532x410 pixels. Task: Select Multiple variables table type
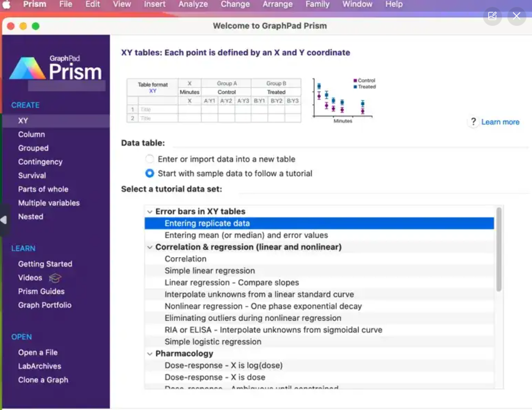49,203
